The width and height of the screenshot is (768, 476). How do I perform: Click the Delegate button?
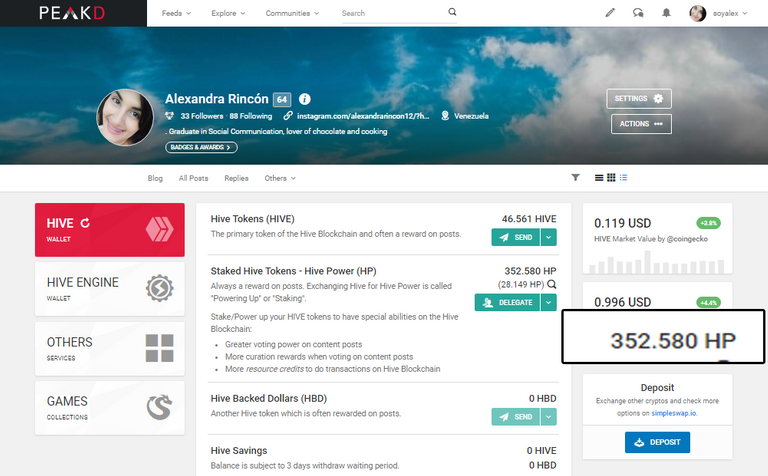click(507, 303)
